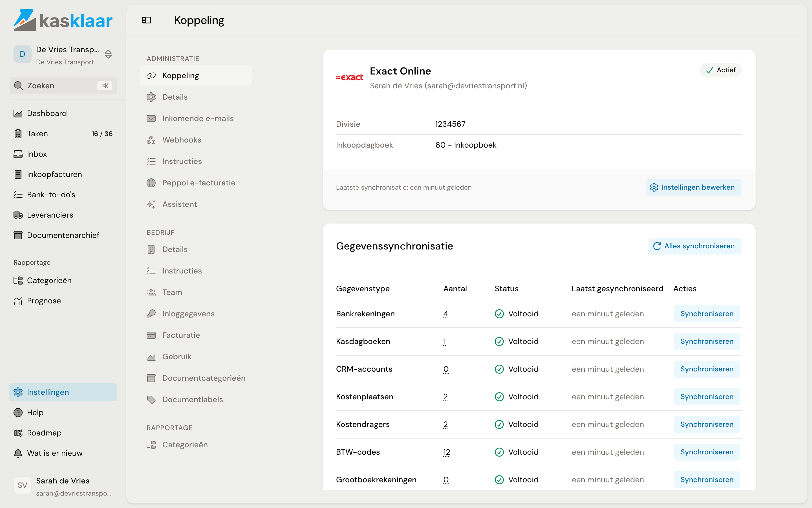
Task: Click the Gegevenstype column header
Action: pyautogui.click(x=363, y=289)
